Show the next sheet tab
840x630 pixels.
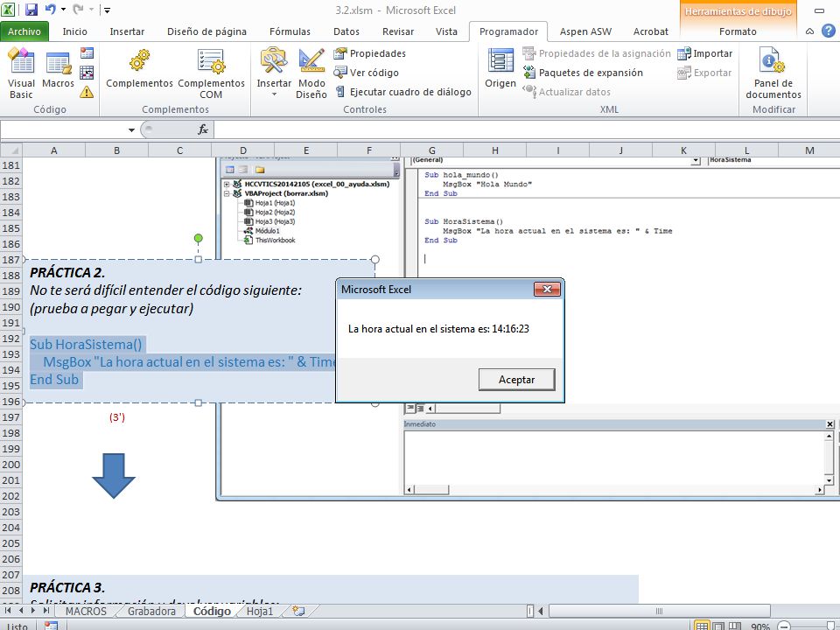[34, 611]
